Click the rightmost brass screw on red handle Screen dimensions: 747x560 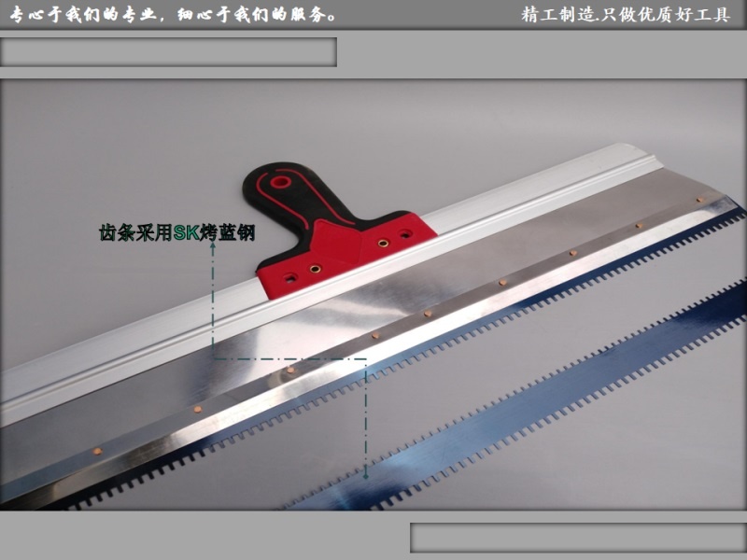[x=404, y=234]
